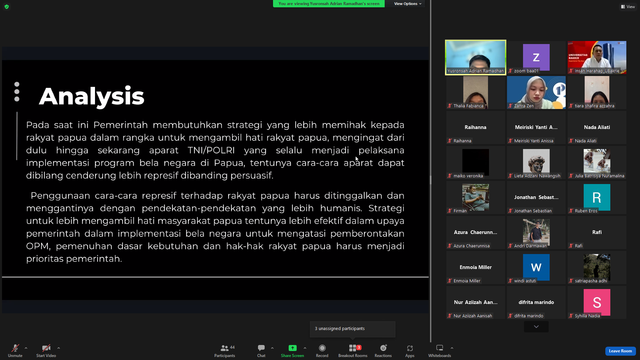The image size is (640, 360).
Task: Select the Universitas Bakrie background video tile
Action: click(x=597, y=57)
